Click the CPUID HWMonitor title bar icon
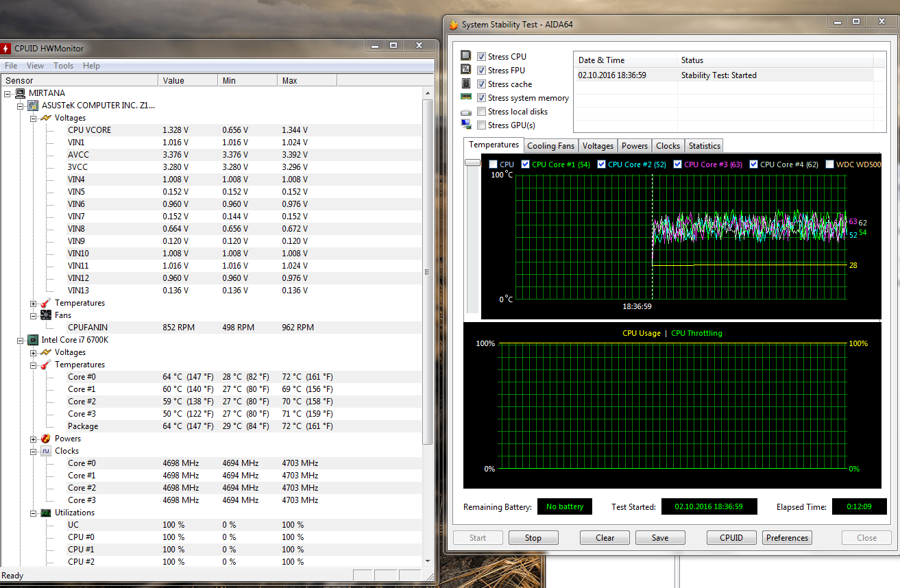Screen dimensions: 900x588 [6, 49]
